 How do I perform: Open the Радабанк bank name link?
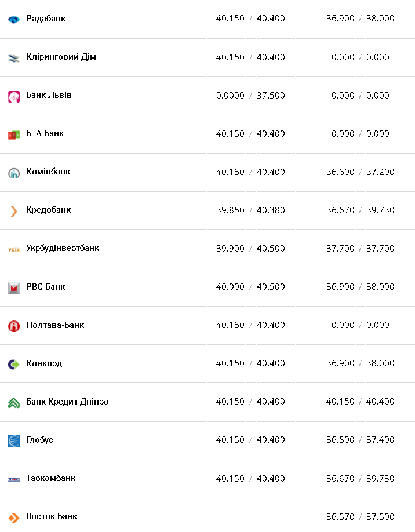[46, 19]
